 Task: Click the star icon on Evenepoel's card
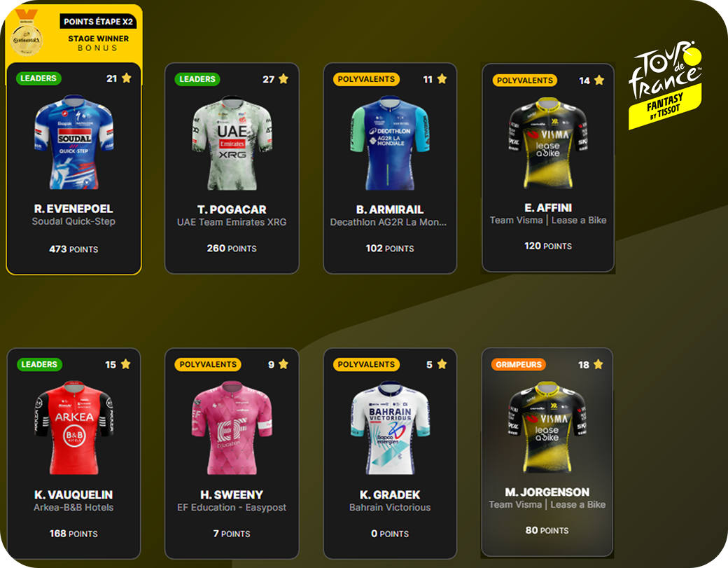coord(126,78)
